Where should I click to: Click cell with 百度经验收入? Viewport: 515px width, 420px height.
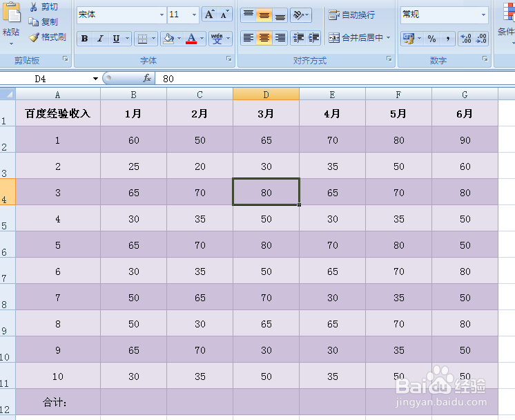click(58, 113)
